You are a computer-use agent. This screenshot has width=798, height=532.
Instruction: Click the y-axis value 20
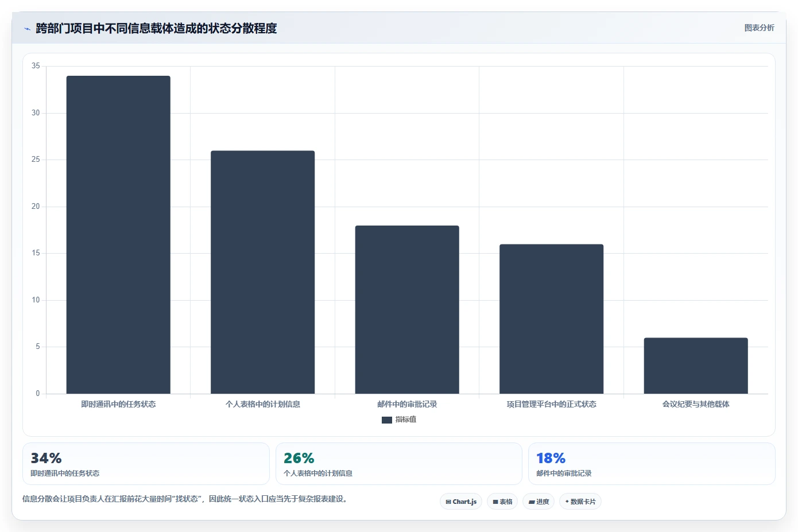36,207
